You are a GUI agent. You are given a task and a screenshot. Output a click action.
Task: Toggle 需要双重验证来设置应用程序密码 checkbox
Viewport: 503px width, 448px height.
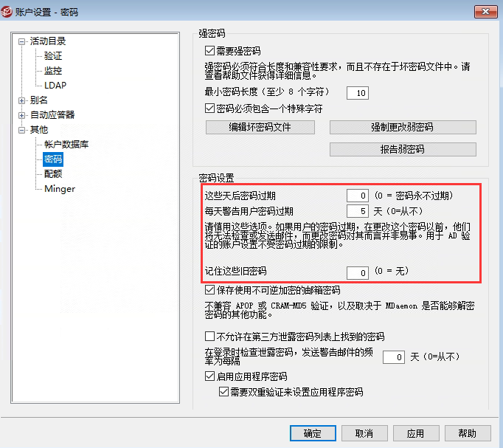(223, 391)
